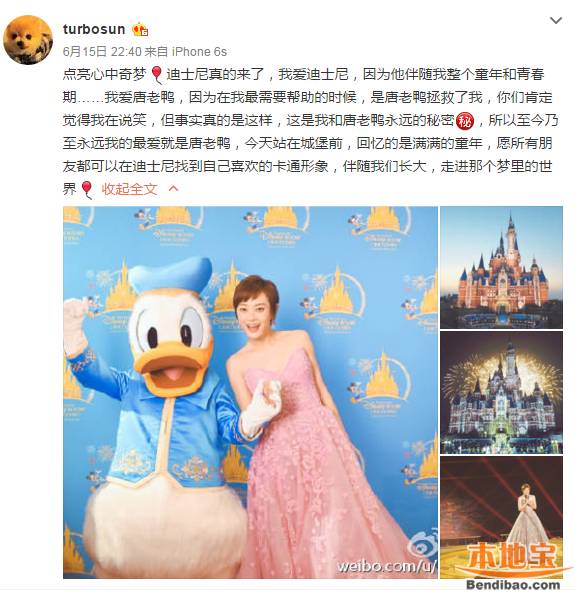Click the iPhone 6s source link

pyautogui.click(x=199, y=51)
